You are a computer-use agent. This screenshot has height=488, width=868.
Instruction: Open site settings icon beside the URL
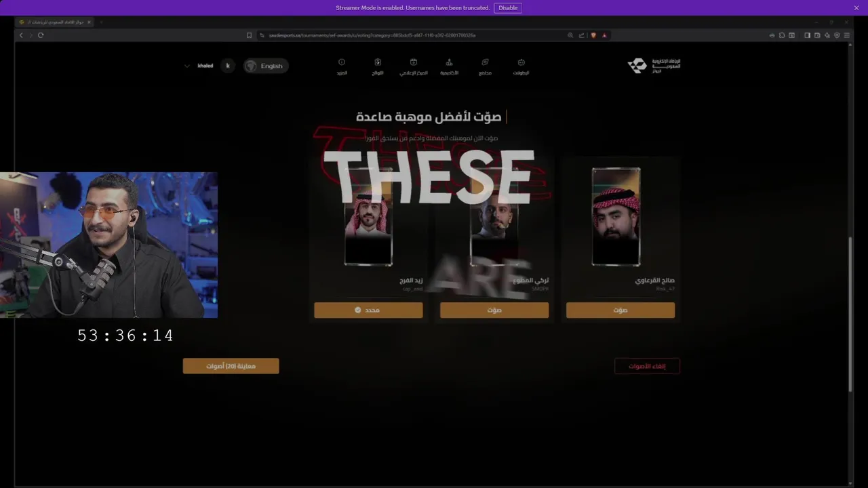click(264, 35)
